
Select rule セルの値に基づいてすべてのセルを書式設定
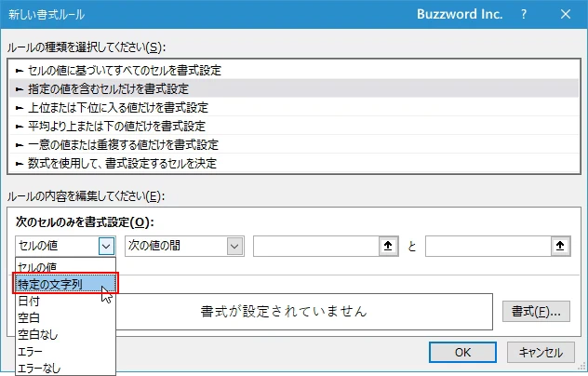[294, 70]
